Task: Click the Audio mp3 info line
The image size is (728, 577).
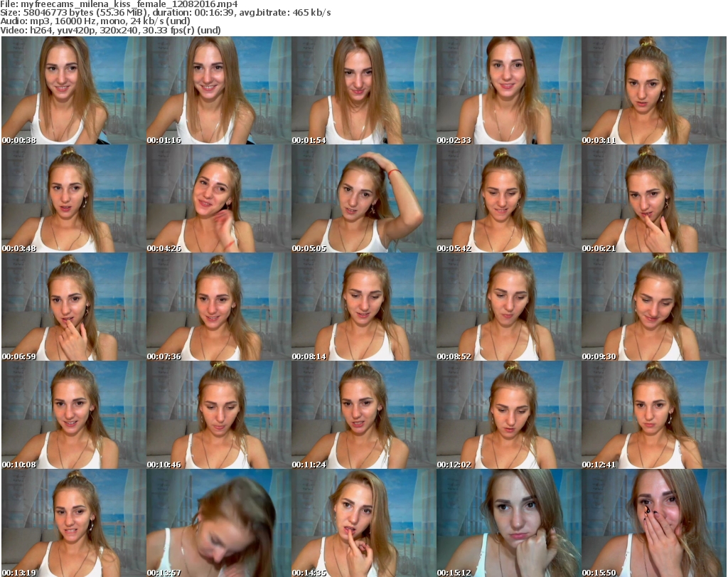Action: coord(95,21)
